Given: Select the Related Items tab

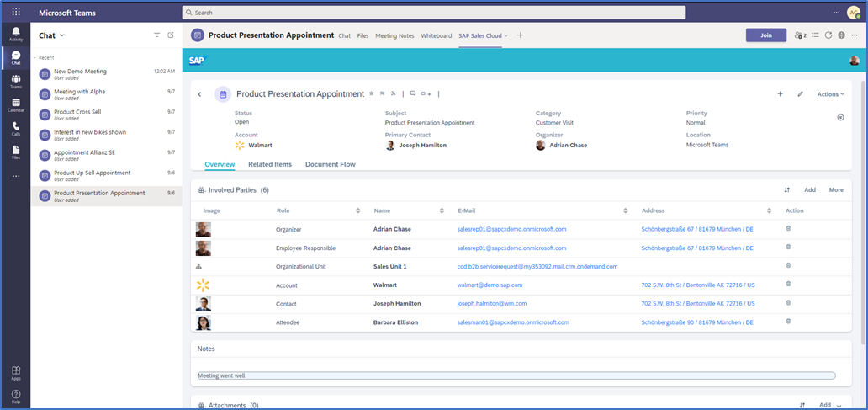Looking at the screenshot, I should [x=270, y=164].
